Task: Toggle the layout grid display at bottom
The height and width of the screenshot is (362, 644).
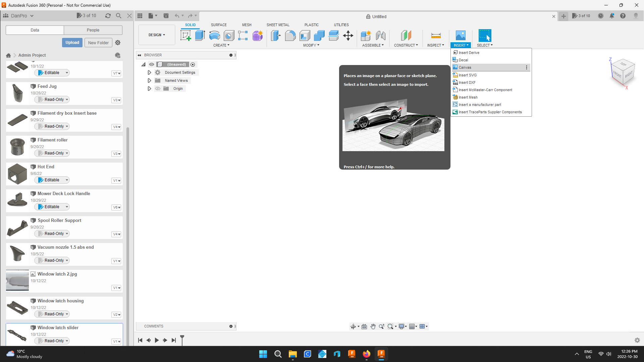Action: pos(412,326)
